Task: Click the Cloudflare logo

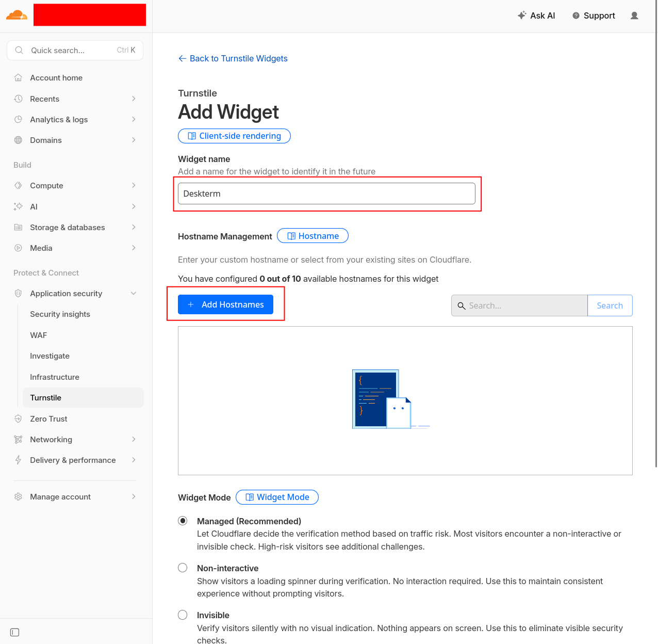Action: [17, 15]
